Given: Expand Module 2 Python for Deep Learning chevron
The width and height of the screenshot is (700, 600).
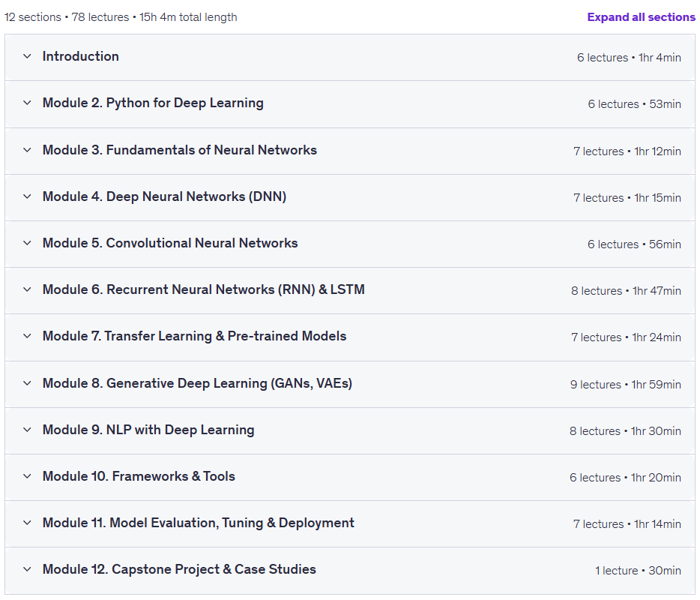Looking at the screenshot, I should pyautogui.click(x=27, y=103).
